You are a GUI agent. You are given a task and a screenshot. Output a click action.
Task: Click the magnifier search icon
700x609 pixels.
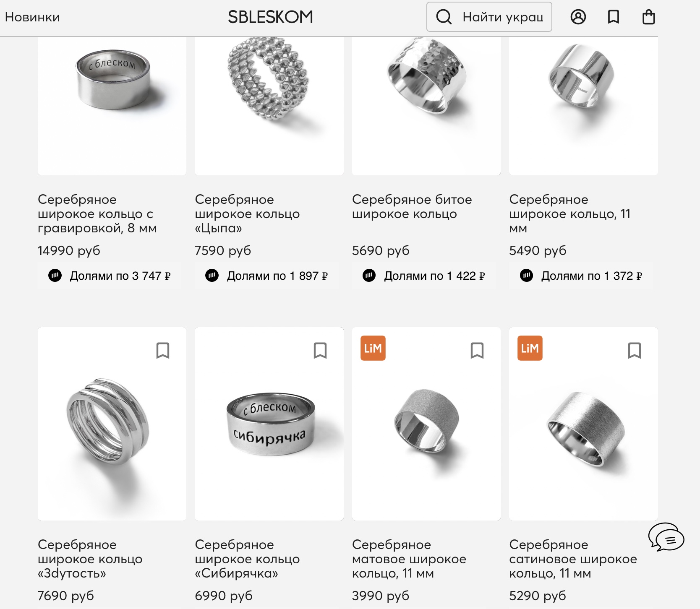444,17
